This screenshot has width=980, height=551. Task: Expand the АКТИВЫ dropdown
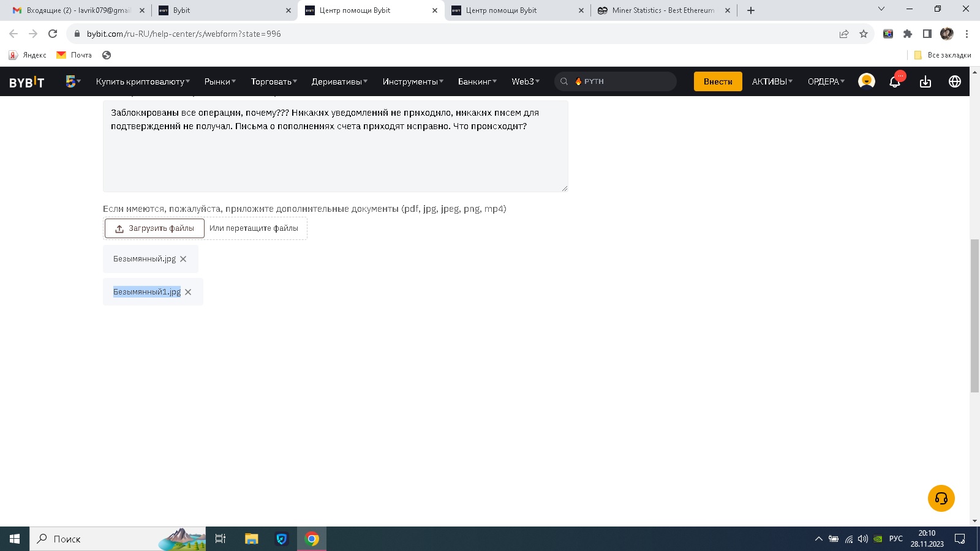click(772, 81)
